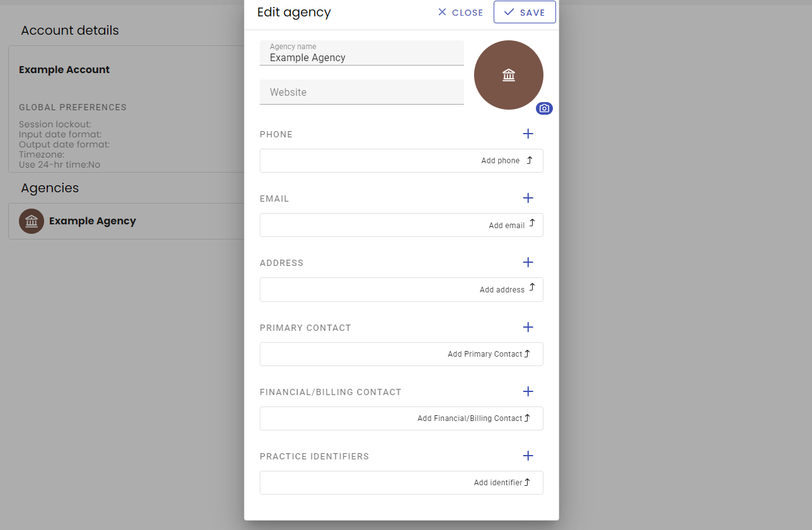Click the Add phone box
The width and height of the screenshot is (812, 530).
click(402, 161)
